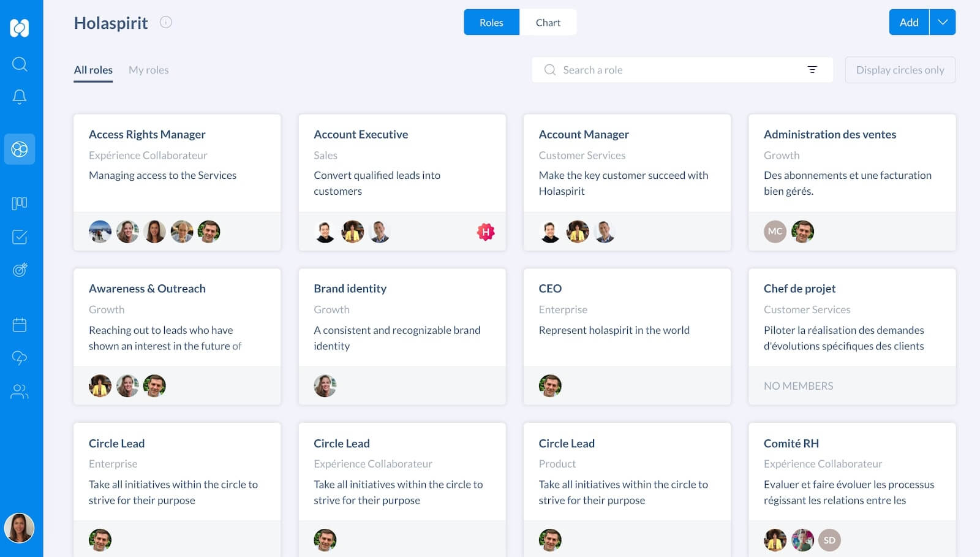Open search from the sidebar magnifier icon
This screenshot has width=980, height=557.
click(x=20, y=64)
